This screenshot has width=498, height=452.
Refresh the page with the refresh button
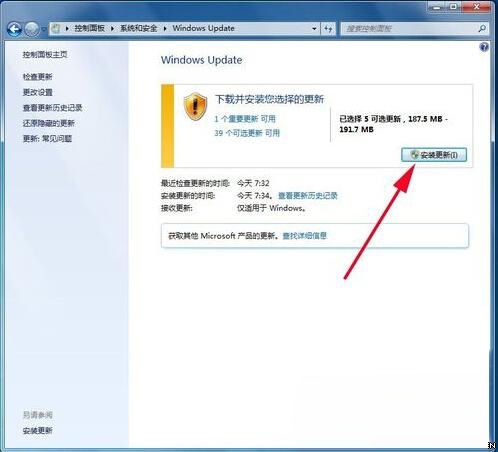pos(328,29)
